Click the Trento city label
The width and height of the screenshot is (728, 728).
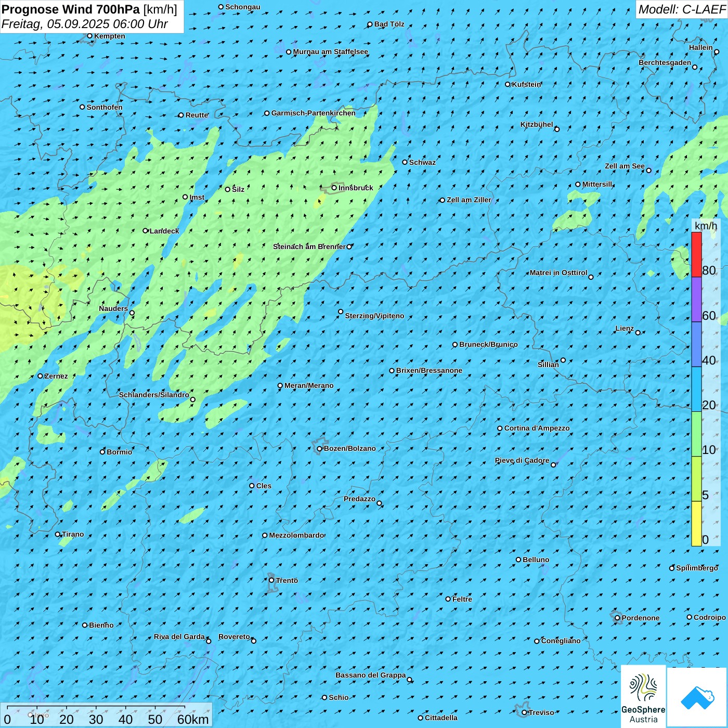(x=287, y=580)
